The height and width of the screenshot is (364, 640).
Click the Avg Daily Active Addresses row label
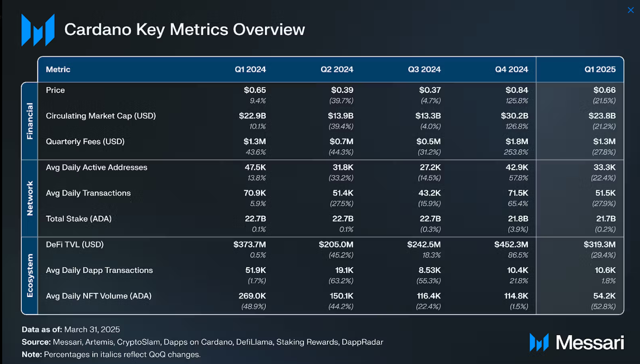(97, 167)
